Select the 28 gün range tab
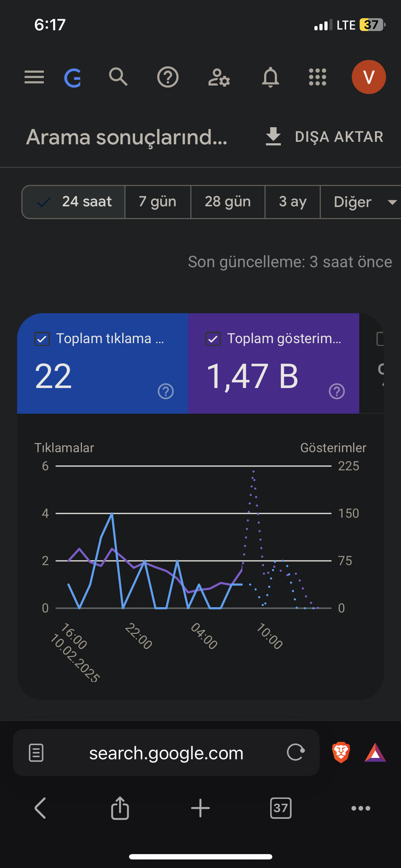This screenshot has height=868, width=401. point(228,202)
